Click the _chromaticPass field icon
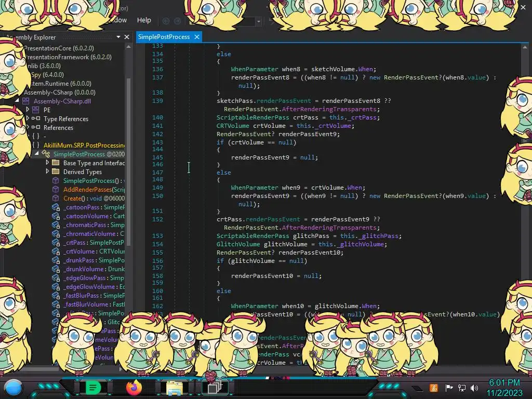The image size is (532, 399). 56,224
